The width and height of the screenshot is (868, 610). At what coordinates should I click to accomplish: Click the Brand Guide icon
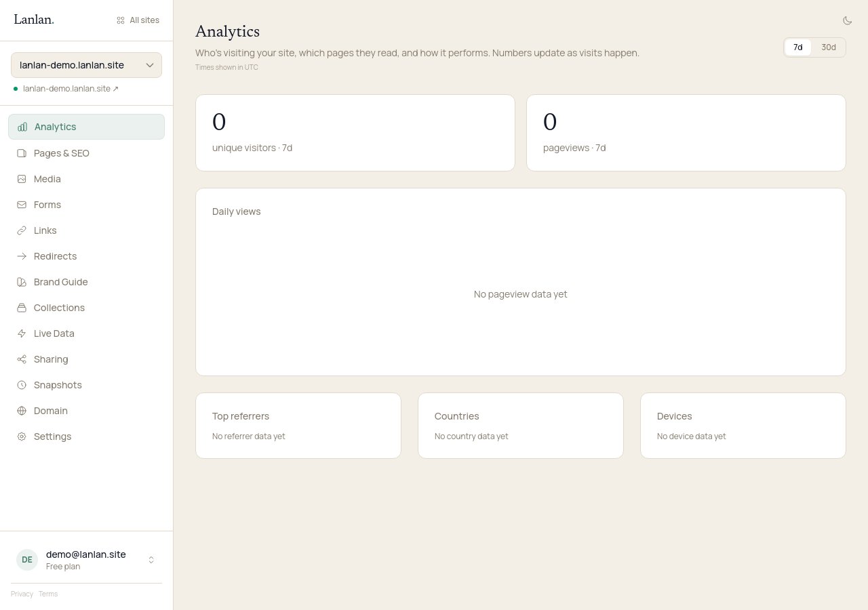point(22,282)
